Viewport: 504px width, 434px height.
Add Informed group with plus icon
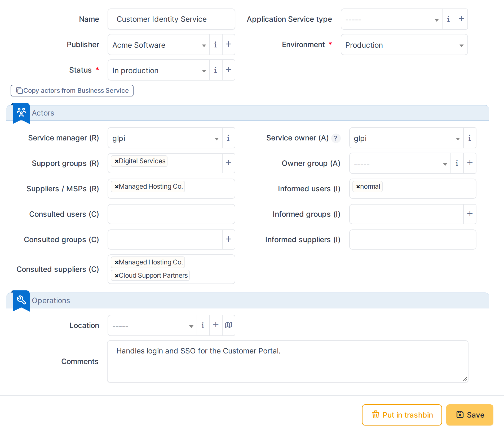point(470,214)
